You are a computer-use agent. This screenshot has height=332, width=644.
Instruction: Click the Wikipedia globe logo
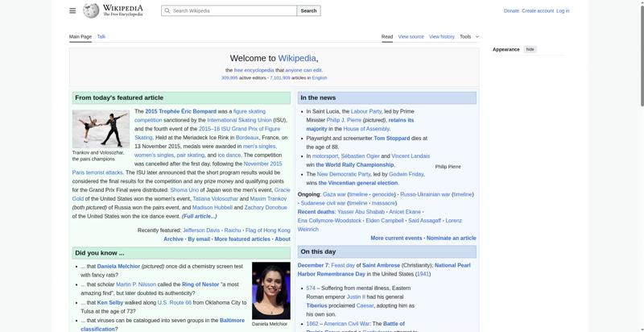point(92,10)
